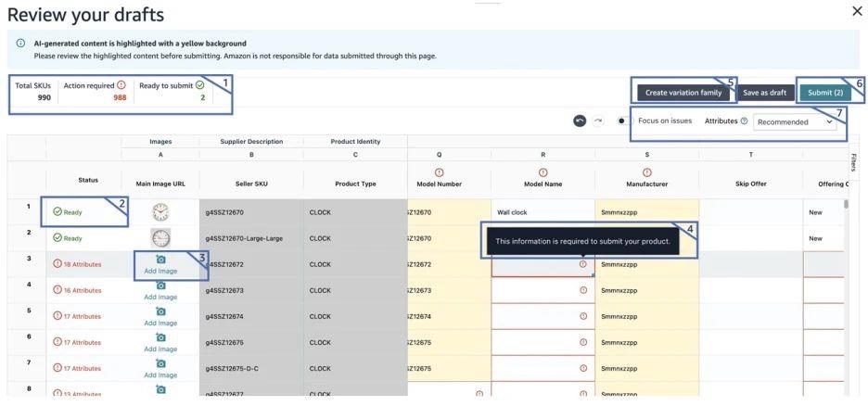The width and height of the screenshot is (868, 406).
Task: Click the warning icon above Model Number header
Action: coord(439,171)
